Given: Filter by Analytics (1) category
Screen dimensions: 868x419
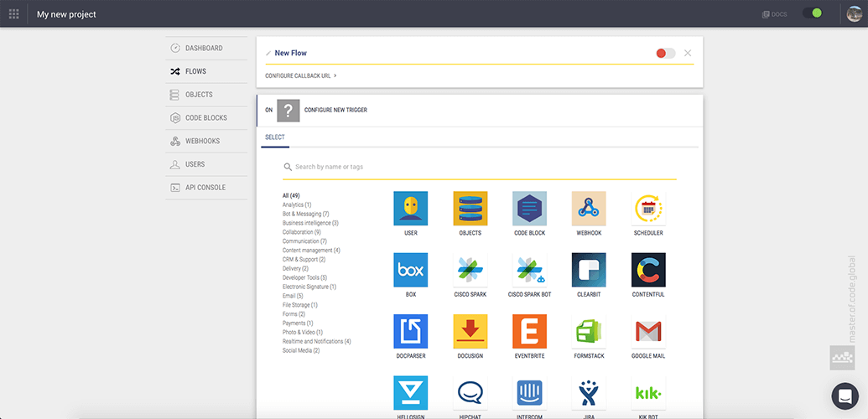Looking at the screenshot, I should 297,204.
